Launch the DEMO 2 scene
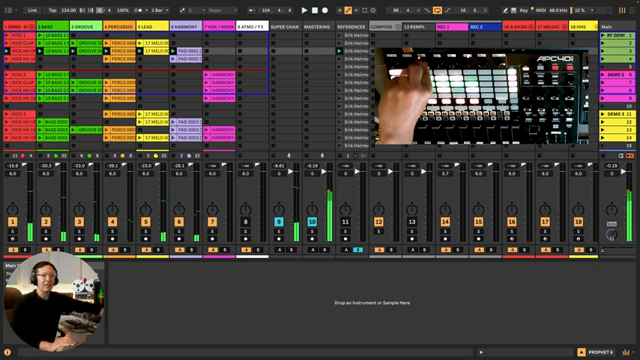Viewport: 640px width, 360px height. [603, 75]
